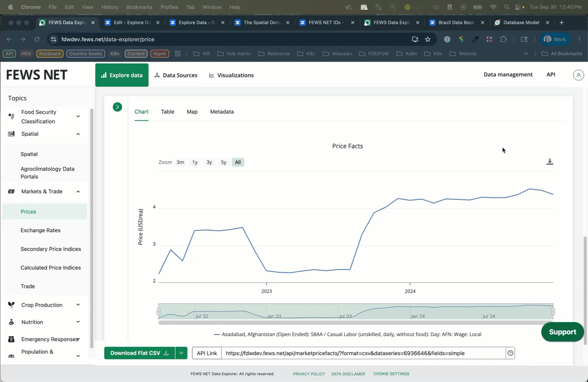Switch to the Metadata tab
This screenshot has width=588, height=382.
pyautogui.click(x=222, y=112)
